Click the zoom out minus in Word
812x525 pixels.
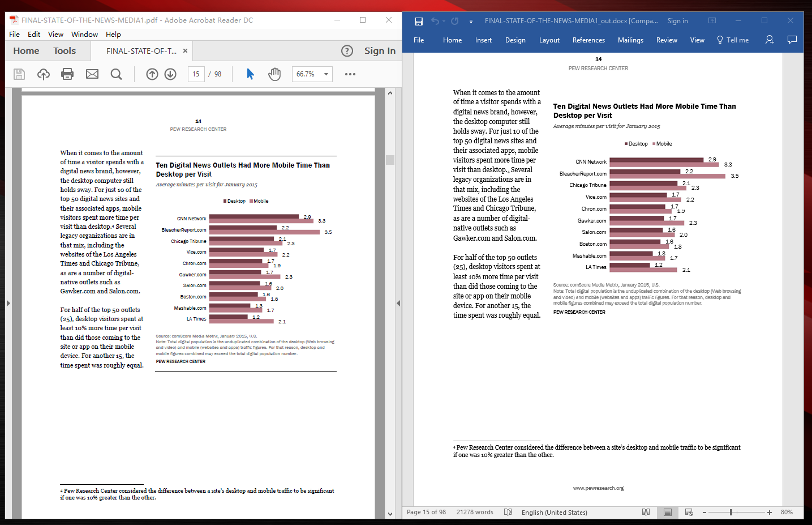[704, 513]
